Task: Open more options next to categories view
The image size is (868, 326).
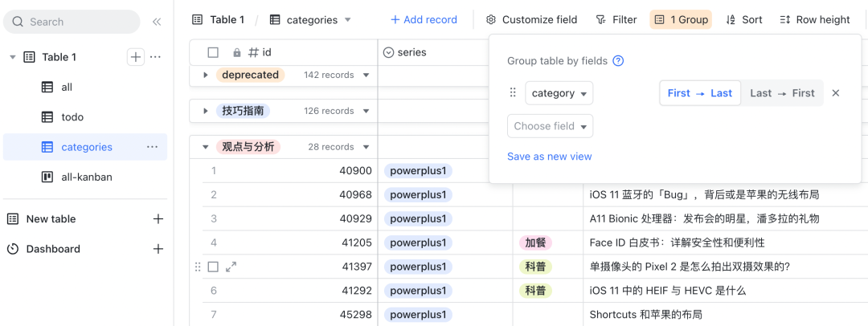Action: pos(152,147)
